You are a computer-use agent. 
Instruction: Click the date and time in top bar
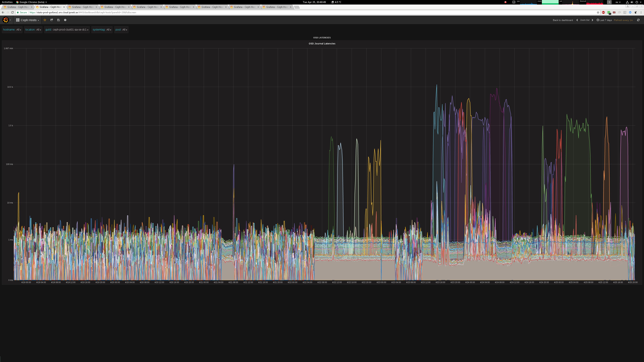tap(314, 2)
